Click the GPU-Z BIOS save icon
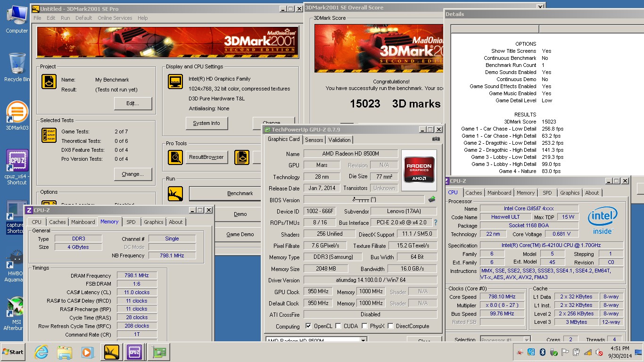The height and width of the screenshot is (362, 644). tap(432, 199)
